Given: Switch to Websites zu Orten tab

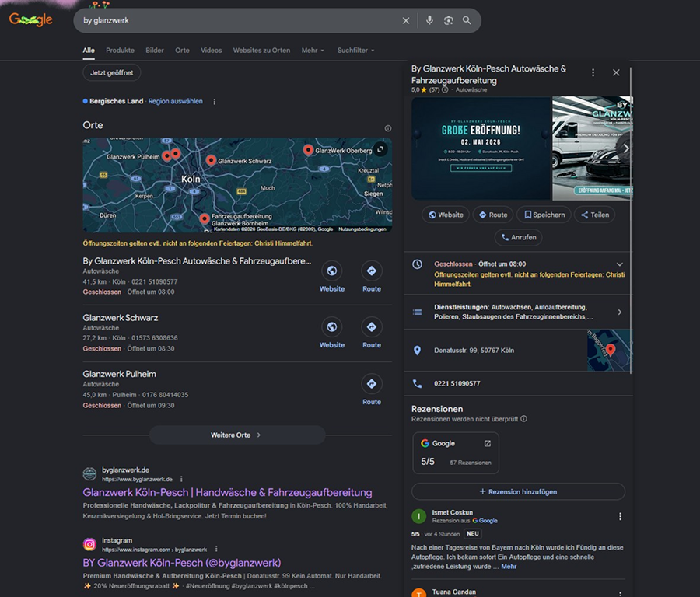Looking at the screenshot, I should click(261, 51).
